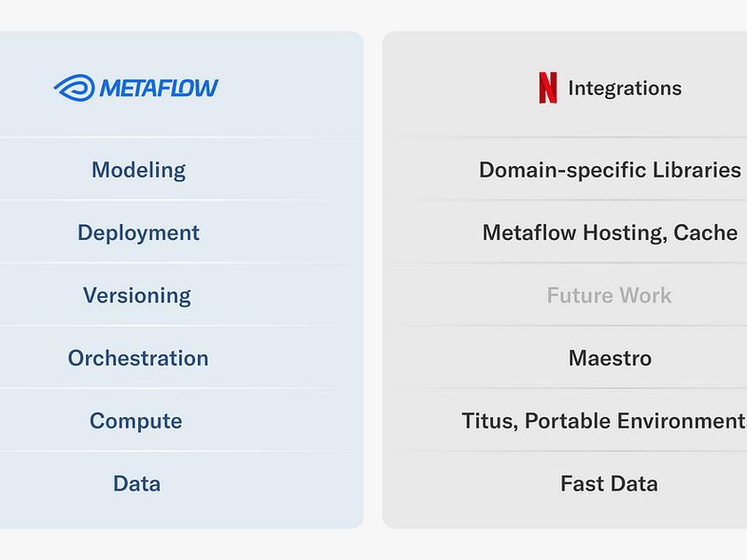Click the gap between the two panels
Screen dimensions: 747x560
click(x=373, y=280)
